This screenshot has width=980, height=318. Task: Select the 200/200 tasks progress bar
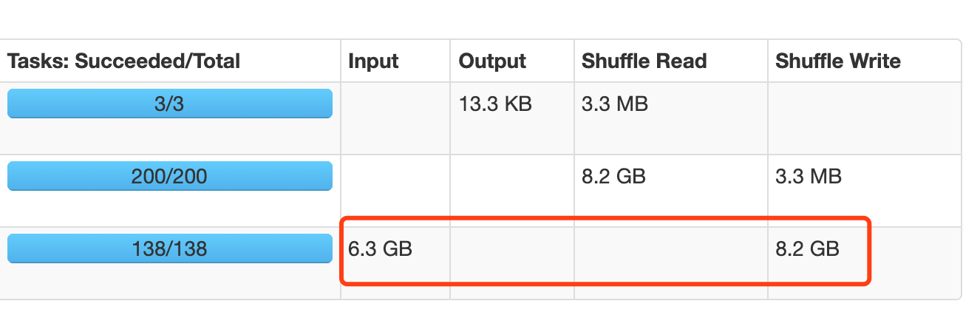(169, 176)
